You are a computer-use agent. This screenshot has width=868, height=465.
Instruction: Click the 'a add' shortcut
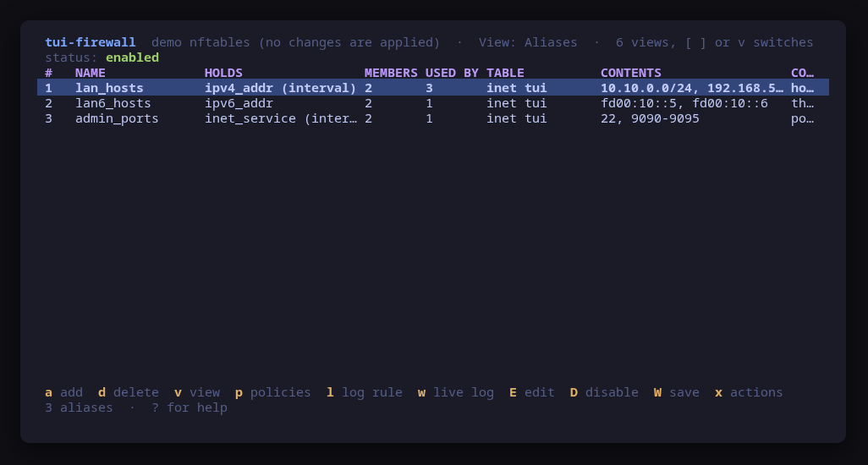tap(63, 392)
